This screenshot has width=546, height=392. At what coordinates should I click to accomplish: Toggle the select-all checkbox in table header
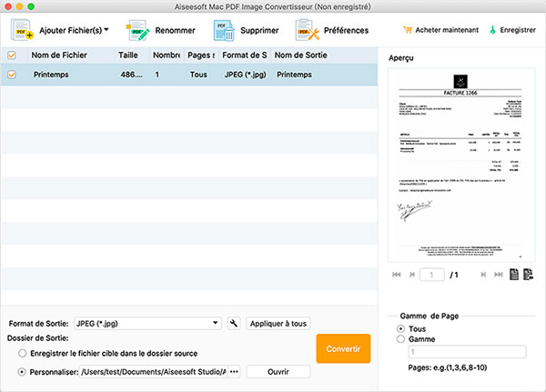(x=12, y=55)
